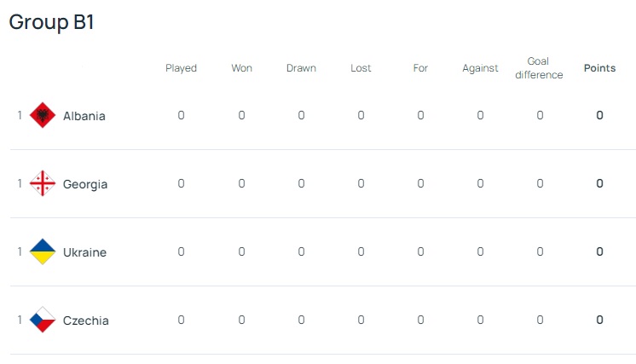Open the Albania team link
This screenshot has height=364, width=636.
point(84,116)
